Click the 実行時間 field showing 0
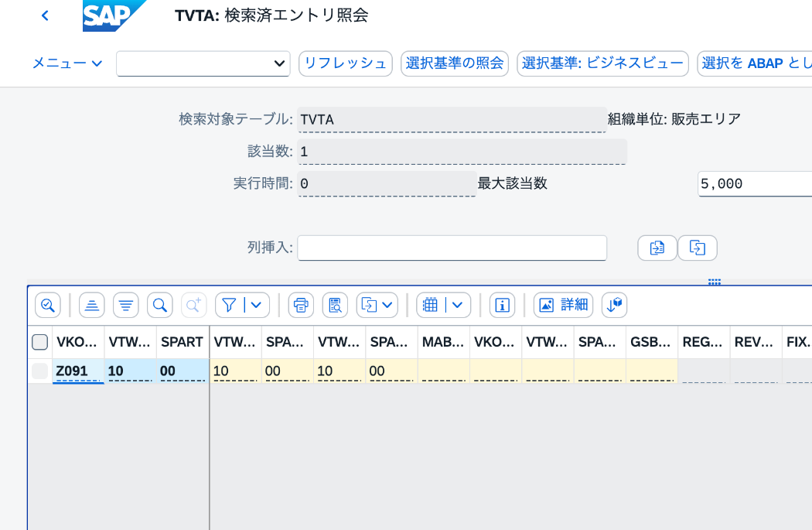The height and width of the screenshot is (530, 812). tap(387, 184)
